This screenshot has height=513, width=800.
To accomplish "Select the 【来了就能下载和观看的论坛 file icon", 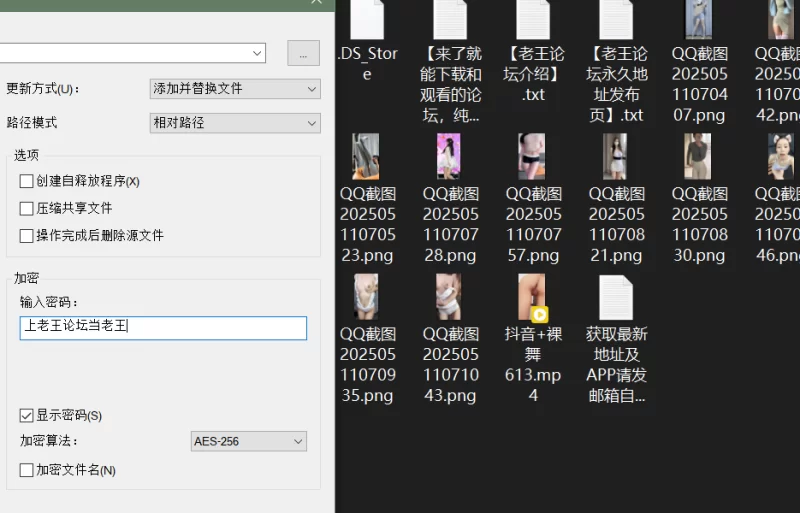I will (450, 19).
